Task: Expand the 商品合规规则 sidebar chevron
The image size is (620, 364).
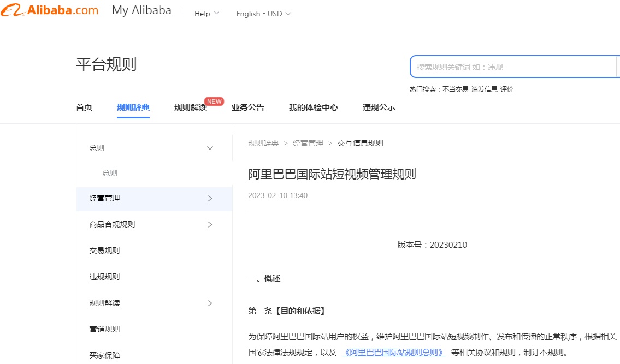Action: [x=210, y=224]
